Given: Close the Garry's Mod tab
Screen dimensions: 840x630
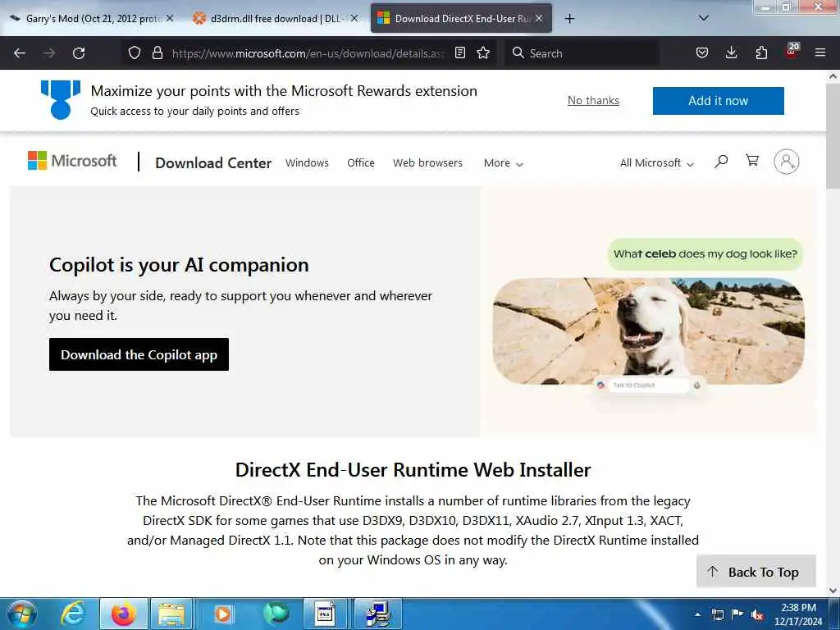Looking at the screenshot, I should coord(170,18).
